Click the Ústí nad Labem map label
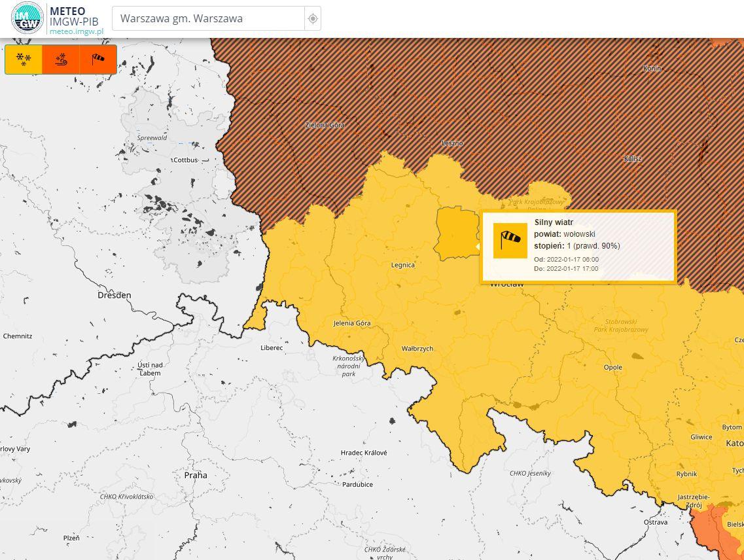 [x=150, y=369]
